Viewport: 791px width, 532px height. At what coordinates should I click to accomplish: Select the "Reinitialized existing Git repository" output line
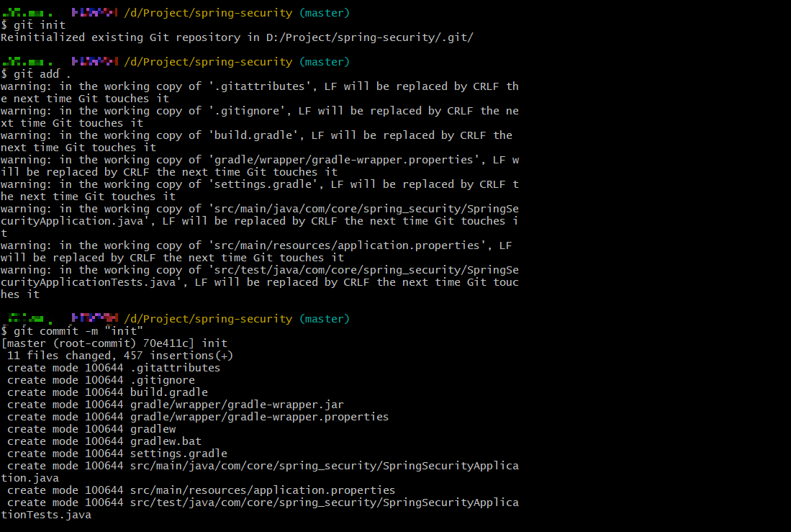tap(237, 37)
